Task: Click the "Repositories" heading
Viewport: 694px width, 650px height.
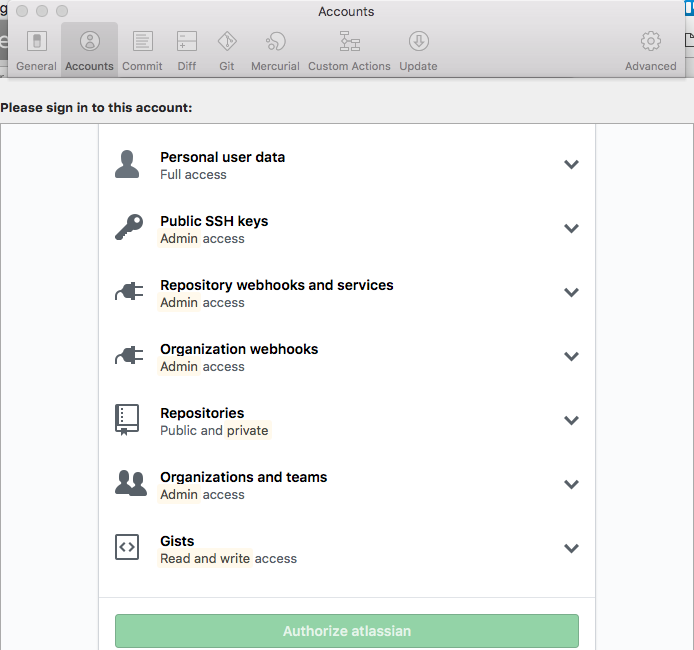Action: [202, 413]
